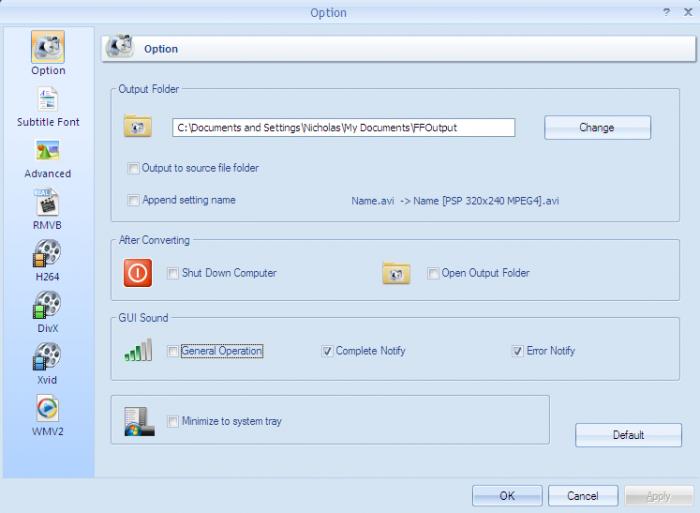Screen dimensions: 700x513
Task: Click the help question mark icon
Action: pyautogui.click(x=667, y=12)
